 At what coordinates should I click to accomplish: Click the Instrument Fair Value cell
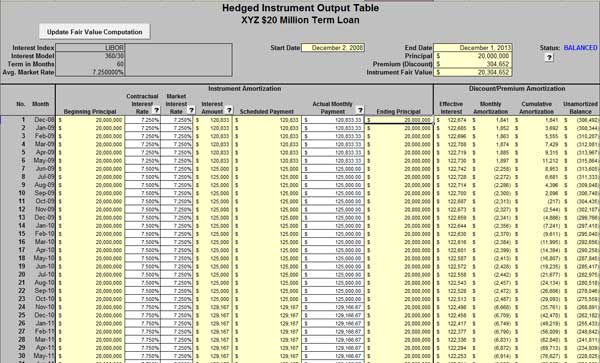click(x=473, y=72)
